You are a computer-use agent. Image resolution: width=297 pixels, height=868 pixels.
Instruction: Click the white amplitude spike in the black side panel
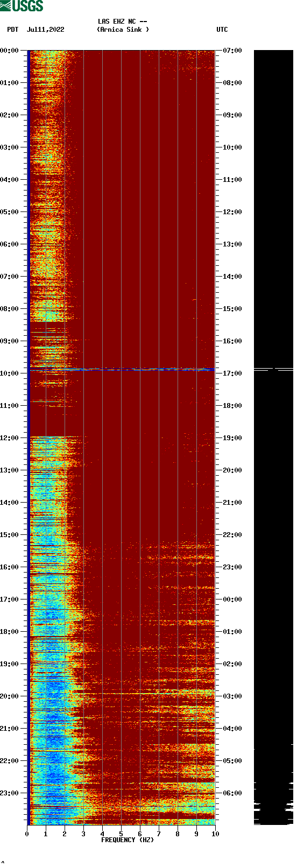coord(273,369)
